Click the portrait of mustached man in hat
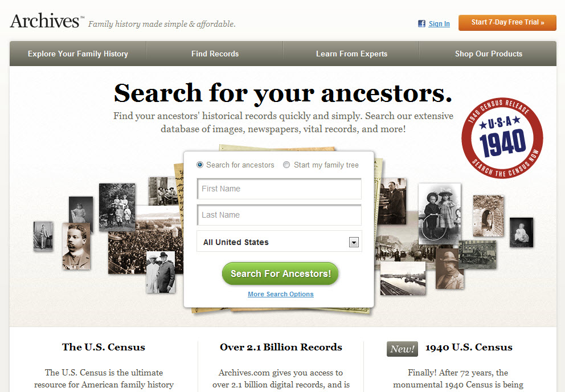The height and width of the screenshot is (392, 565). click(449, 269)
